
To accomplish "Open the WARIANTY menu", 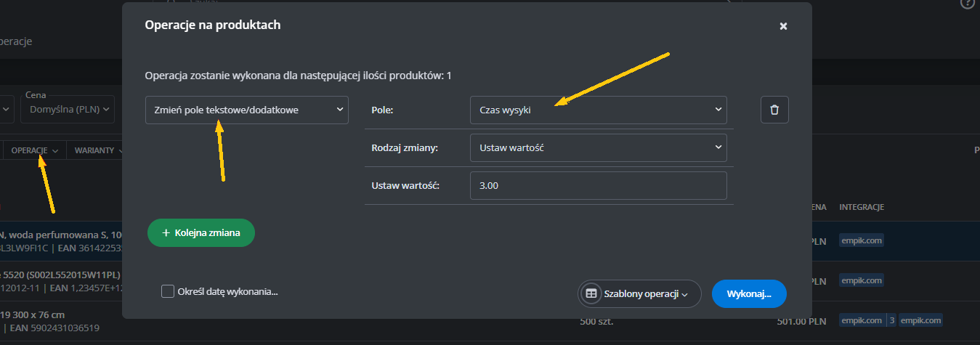I will click(98, 150).
